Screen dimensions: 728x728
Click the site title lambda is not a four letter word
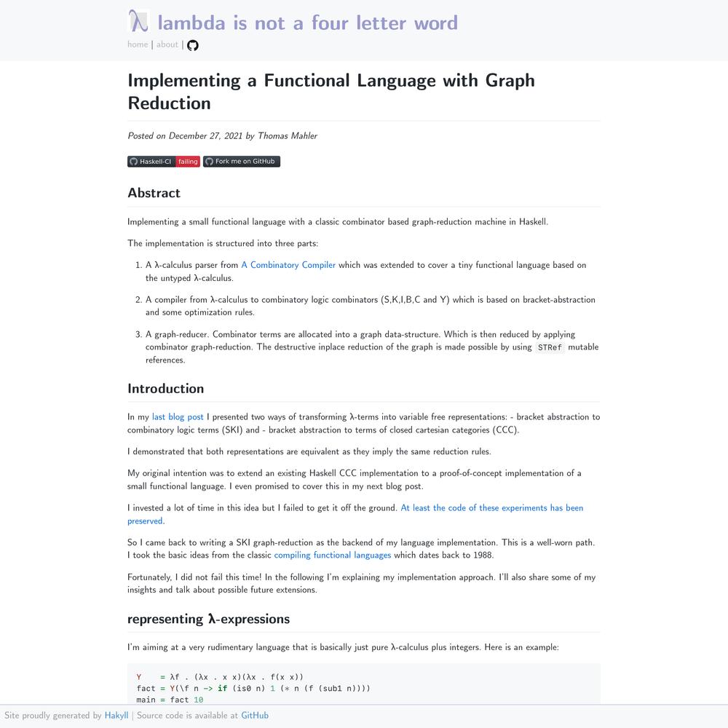coord(307,23)
